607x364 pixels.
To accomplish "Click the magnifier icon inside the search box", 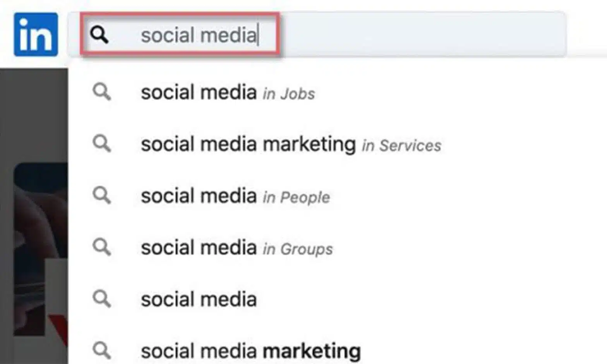I will tap(99, 35).
